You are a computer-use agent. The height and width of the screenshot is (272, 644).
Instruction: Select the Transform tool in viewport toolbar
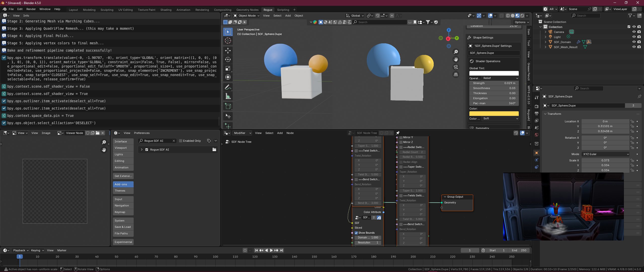(x=228, y=77)
